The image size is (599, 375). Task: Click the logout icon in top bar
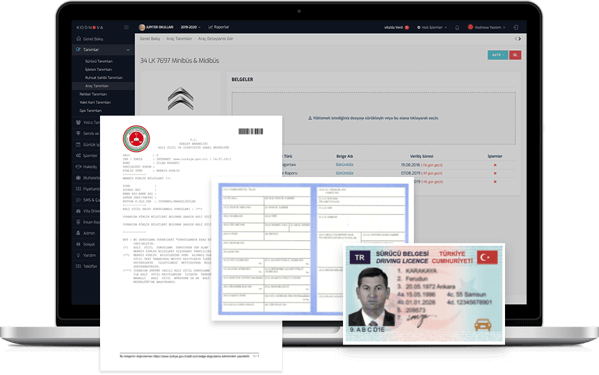coord(516,27)
